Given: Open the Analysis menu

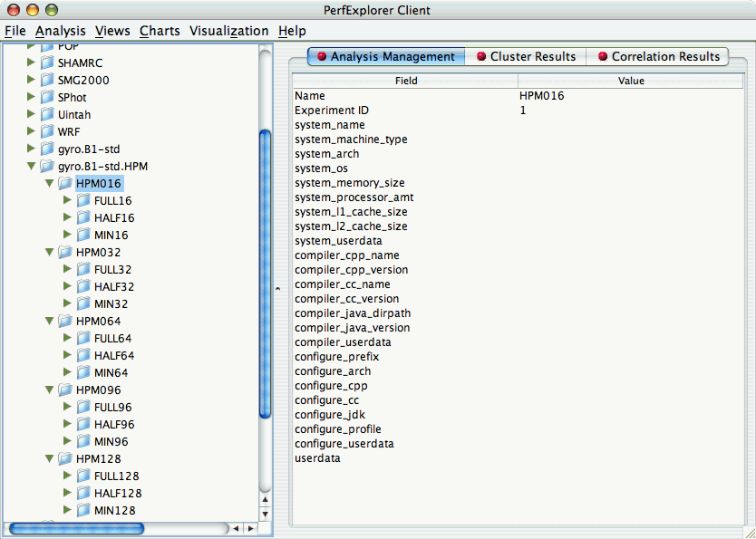Looking at the screenshot, I should (x=60, y=31).
